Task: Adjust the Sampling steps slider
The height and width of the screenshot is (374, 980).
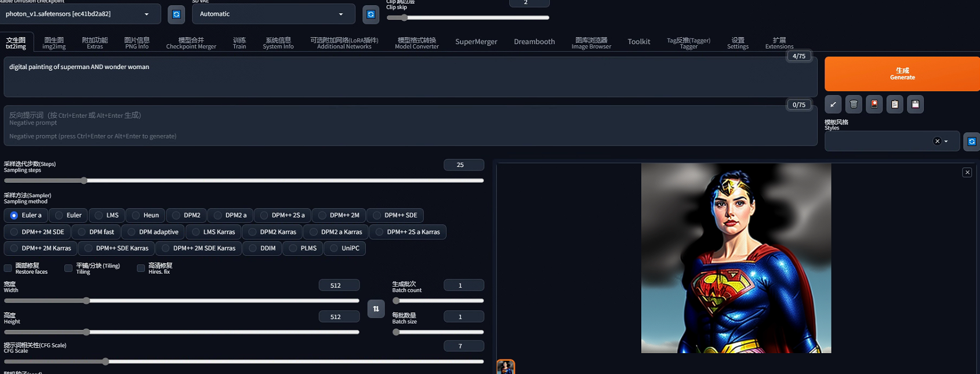Action: click(x=244, y=180)
